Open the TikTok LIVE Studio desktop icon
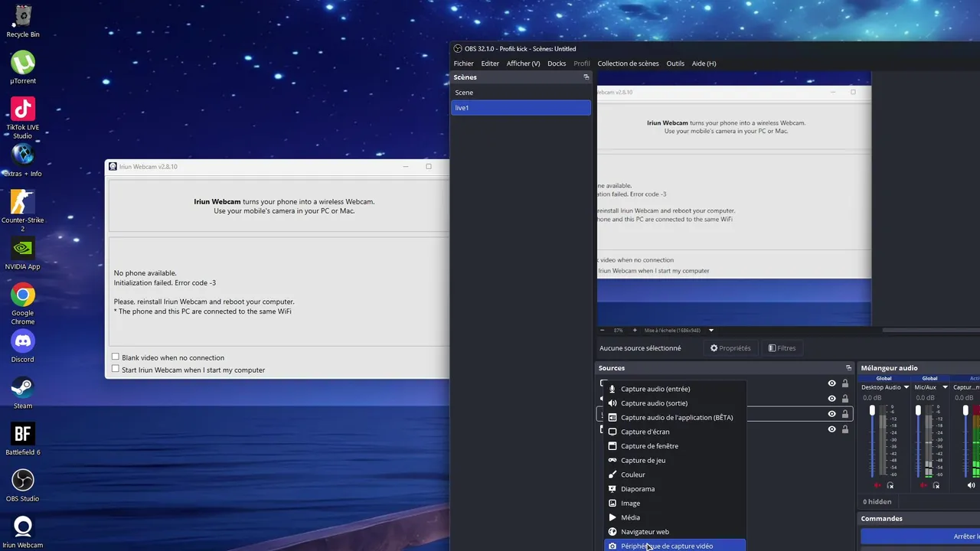Screen dimensions: 980x551 pos(23,119)
